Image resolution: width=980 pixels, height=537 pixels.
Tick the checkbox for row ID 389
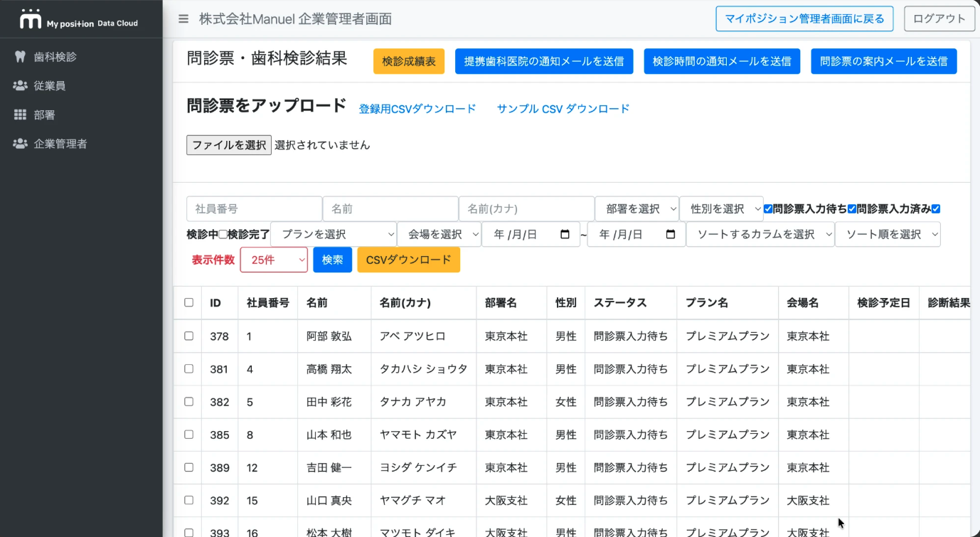[188, 467]
